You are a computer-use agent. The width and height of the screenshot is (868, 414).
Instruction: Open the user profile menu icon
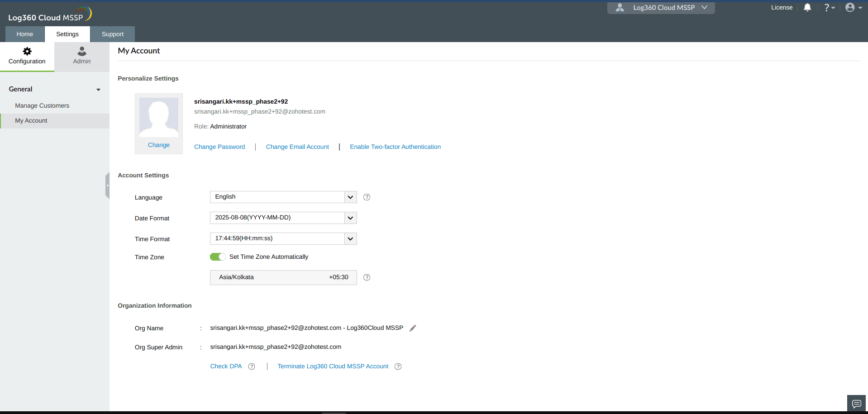click(854, 8)
